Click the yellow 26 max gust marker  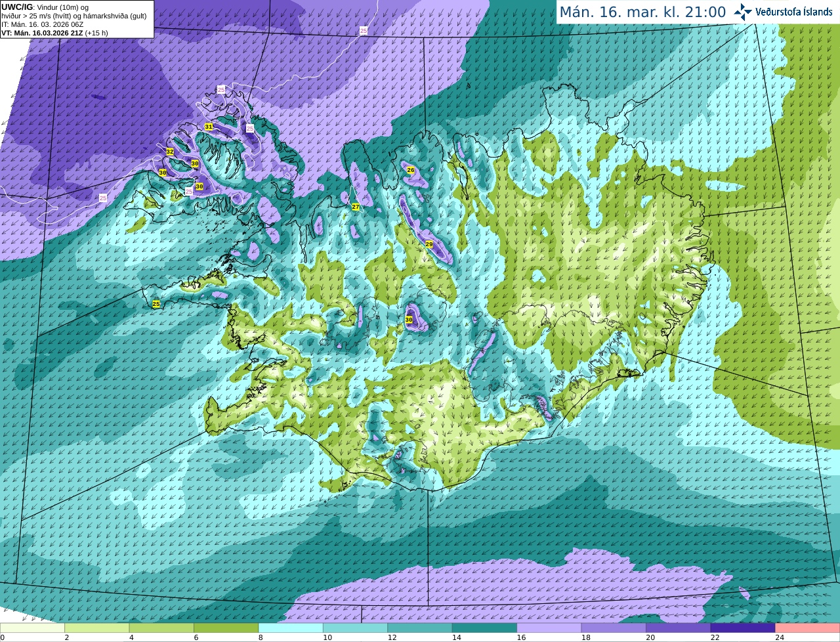tap(411, 170)
